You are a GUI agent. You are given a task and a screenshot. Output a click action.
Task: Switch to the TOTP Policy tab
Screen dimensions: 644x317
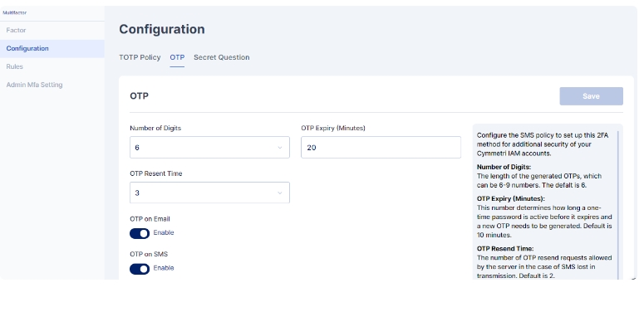point(140,57)
